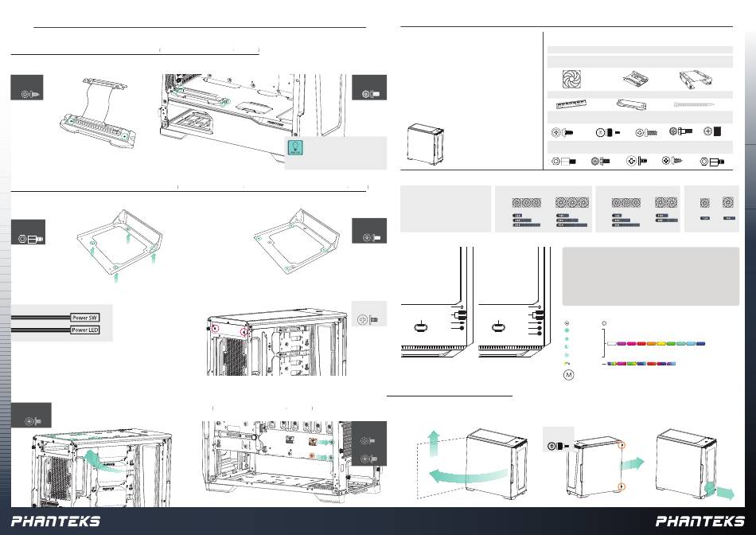756x535 pixels.
Task: Click the zip tie icon in parts list
Action: [694, 104]
